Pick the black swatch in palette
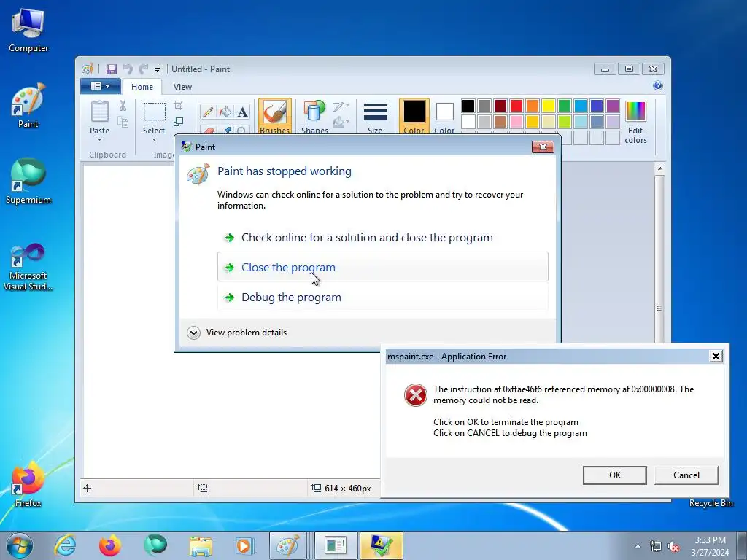This screenshot has height=560, width=747. click(468, 106)
